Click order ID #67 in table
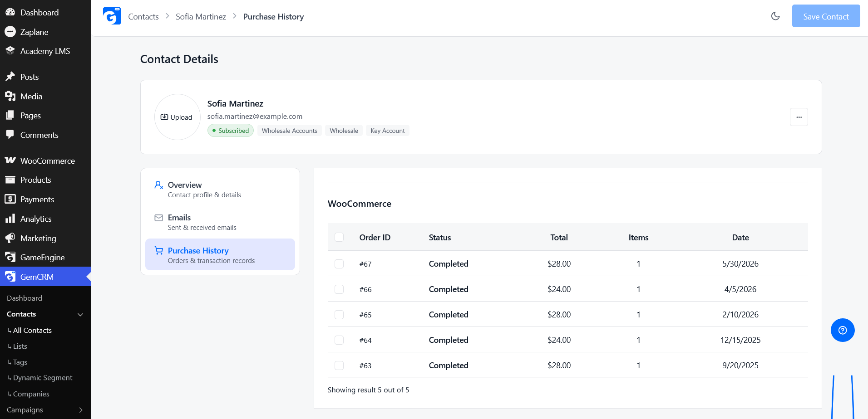 [x=365, y=264]
